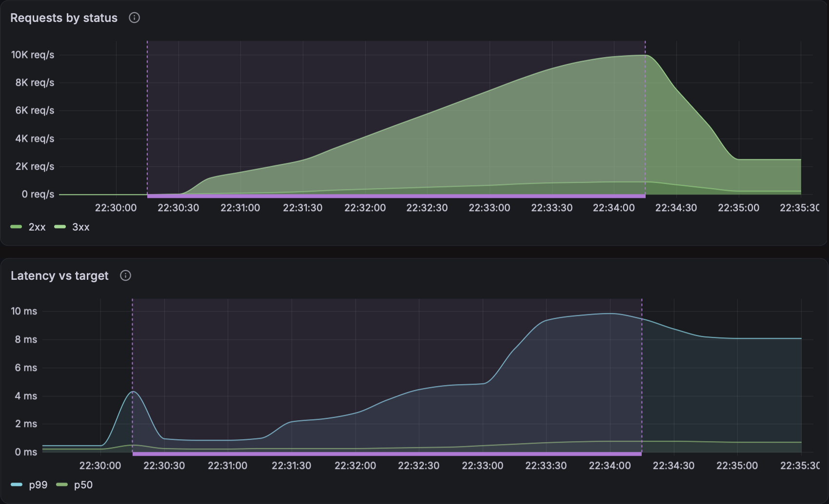
Task: Click 22:31:30 on the latency chart time axis
Action: [x=292, y=466]
